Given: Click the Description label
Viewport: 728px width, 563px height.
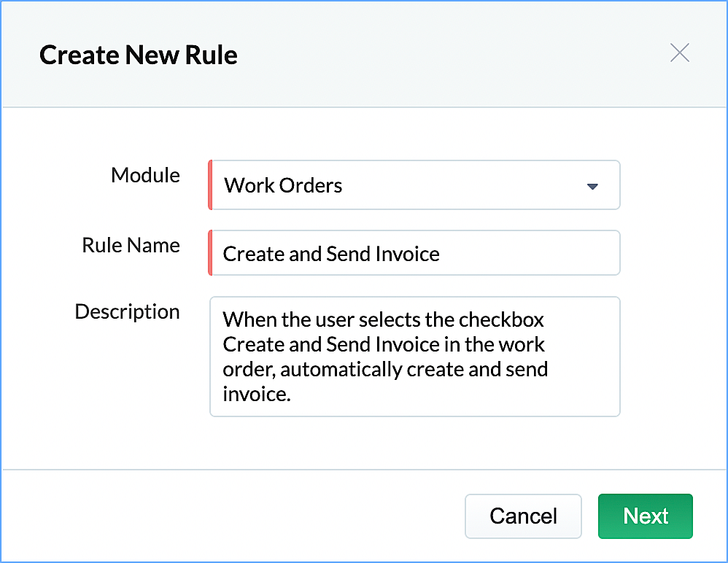Looking at the screenshot, I should (128, 311).
